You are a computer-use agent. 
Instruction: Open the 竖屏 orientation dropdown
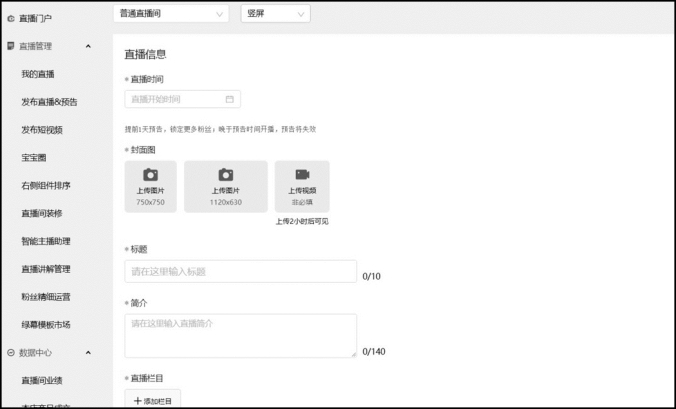coord(275,13)
